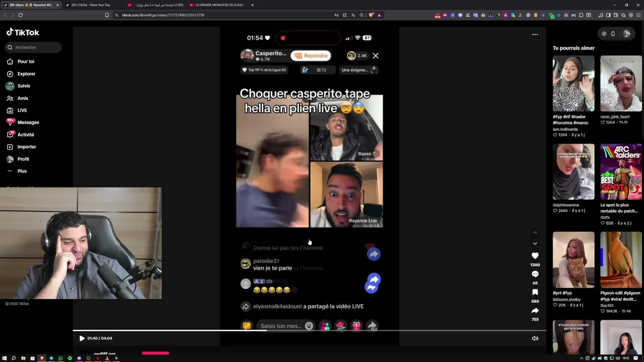The width and height of the screenshot is (644, 362).
Task: Click the iam.bellisamia username link
Action: pos(566,129)
